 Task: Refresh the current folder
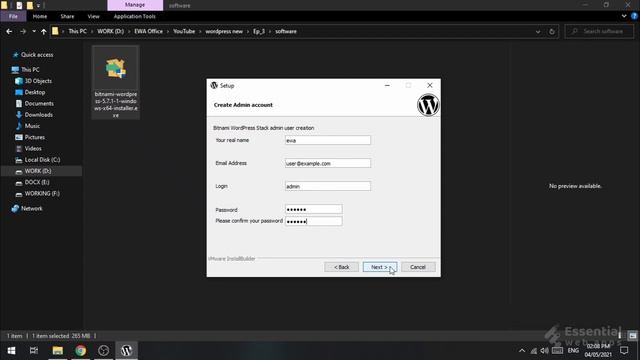click(x=552, y=31)
